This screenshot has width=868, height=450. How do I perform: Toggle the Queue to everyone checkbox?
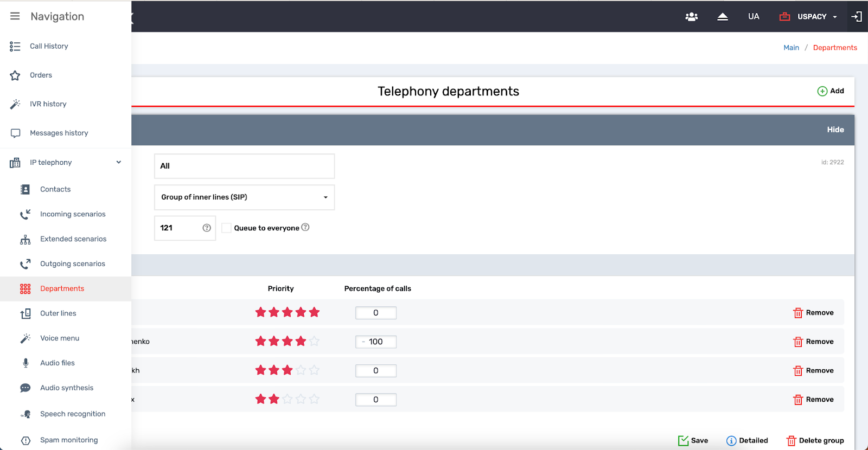pos(227,228)
